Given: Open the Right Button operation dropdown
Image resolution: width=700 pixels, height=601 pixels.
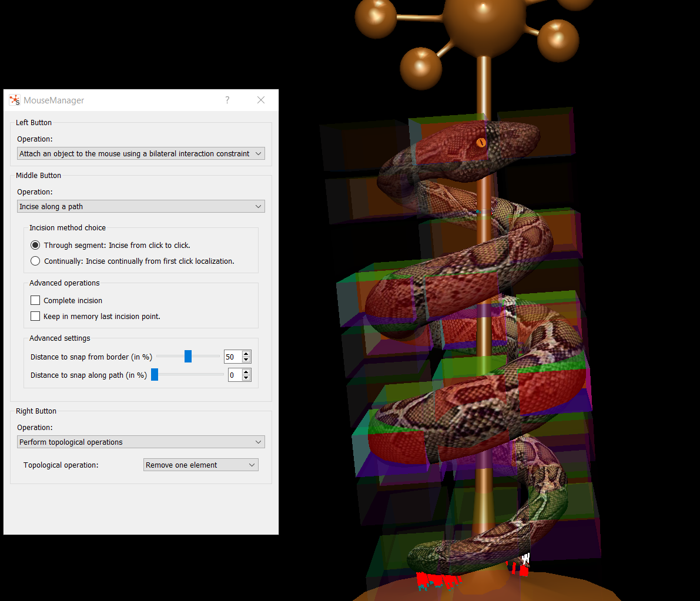Looking at the screenshot, I should (141, 442).
